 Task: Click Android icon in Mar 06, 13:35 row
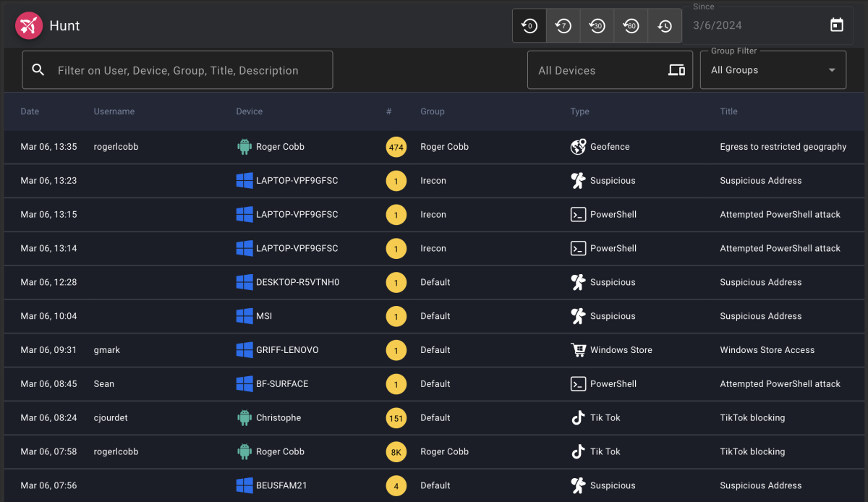tap(244, 146)
